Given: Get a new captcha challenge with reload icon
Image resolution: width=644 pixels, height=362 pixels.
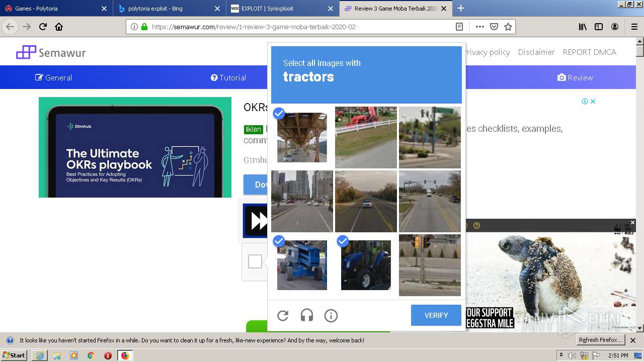Looking at the screenshot, I should pyautogui.click(x=283, y=316).
